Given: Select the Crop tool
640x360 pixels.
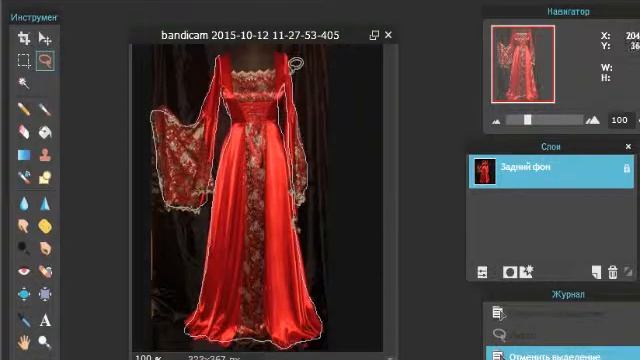Looking at the screenshot, I should (24, 38).
